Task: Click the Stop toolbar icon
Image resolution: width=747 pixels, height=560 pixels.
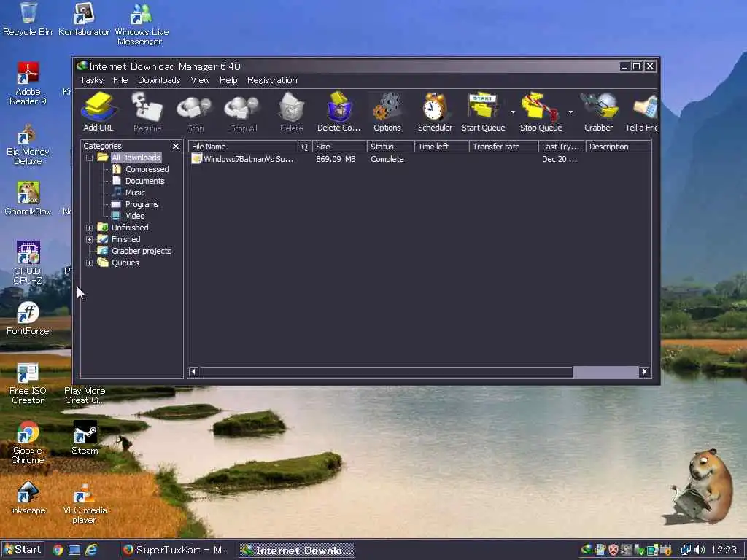Action: point(196,112)
